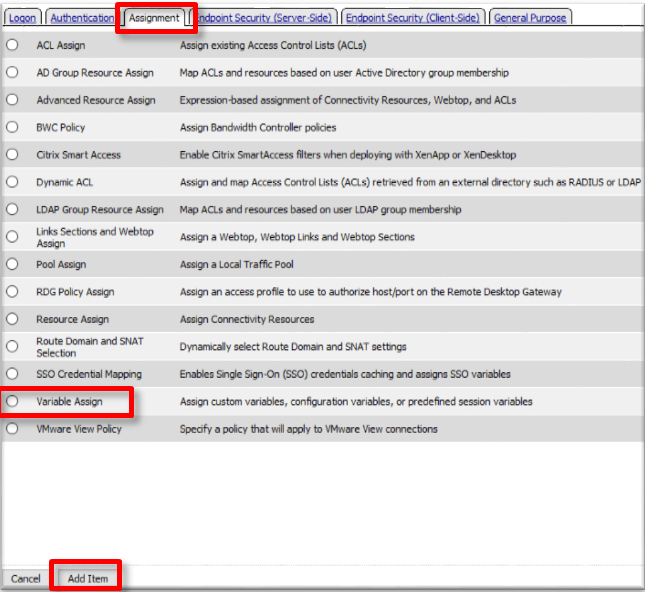Pick RDG Policy Assign radio option

tap(12, 291)
